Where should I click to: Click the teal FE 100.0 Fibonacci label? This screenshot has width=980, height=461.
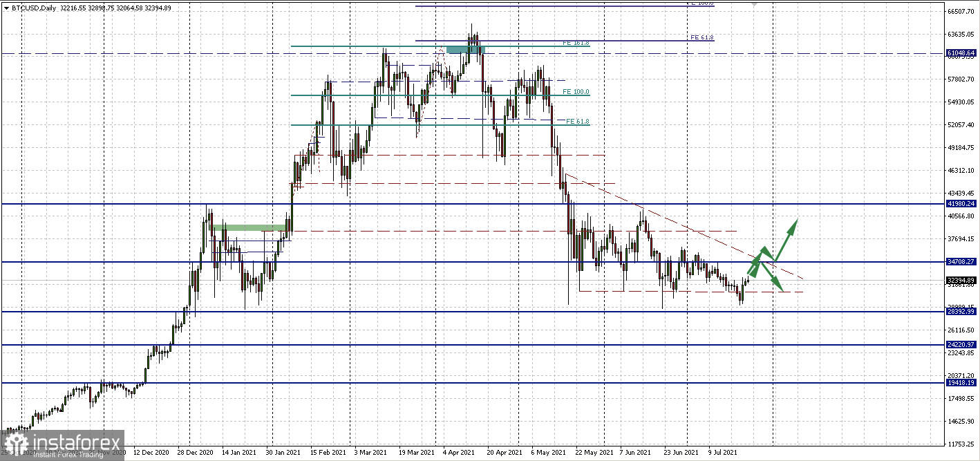point(576,91)
